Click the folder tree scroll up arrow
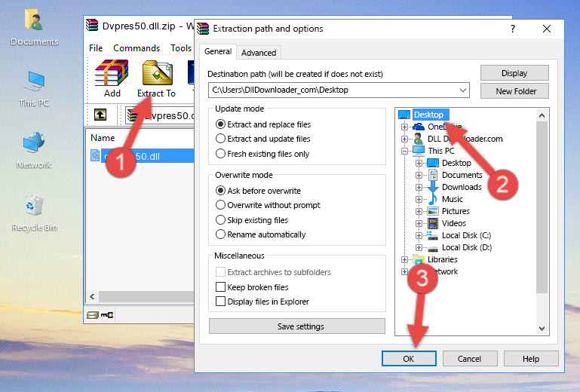 pos(542,115)
